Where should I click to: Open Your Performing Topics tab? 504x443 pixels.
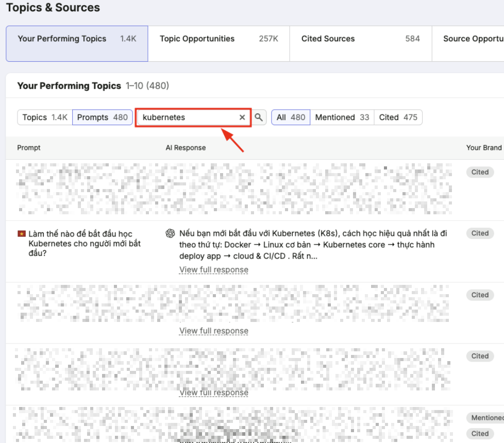77,44
